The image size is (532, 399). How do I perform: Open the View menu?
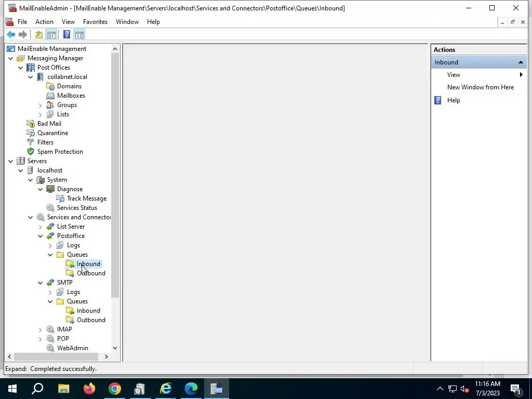tap(68, 22)
